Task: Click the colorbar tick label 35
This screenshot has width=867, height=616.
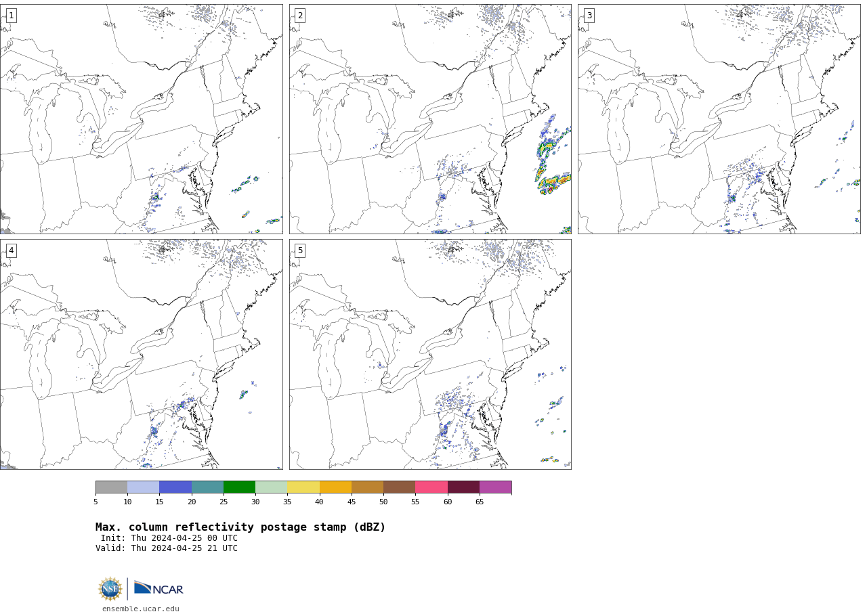Action: point(287,502)
